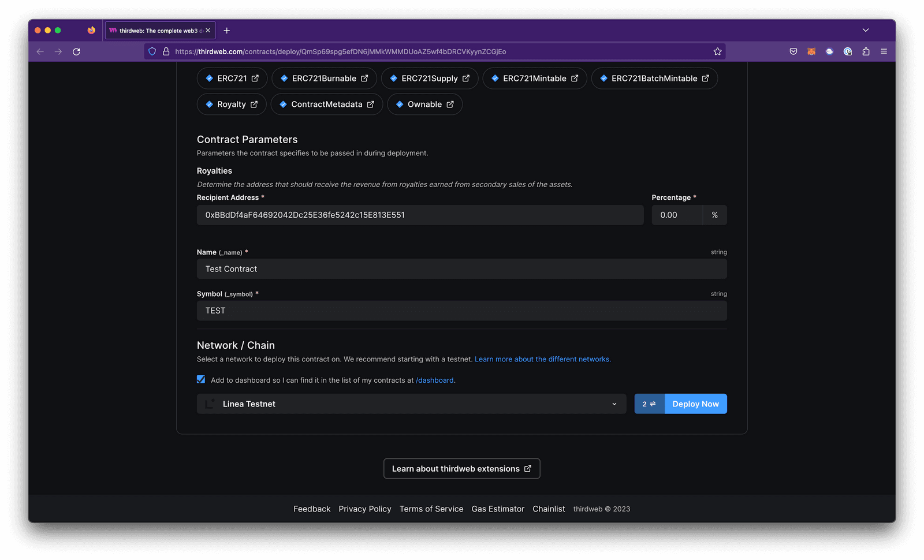Click the Recipient Address input field
The width and height of the screenshot is (924, 560).
coord(420,215)
